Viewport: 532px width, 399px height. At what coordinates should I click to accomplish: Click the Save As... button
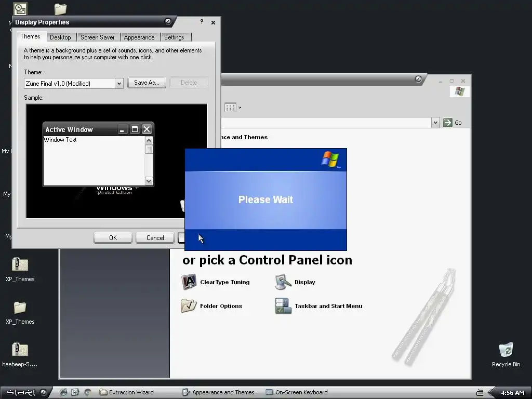[147, 83]
